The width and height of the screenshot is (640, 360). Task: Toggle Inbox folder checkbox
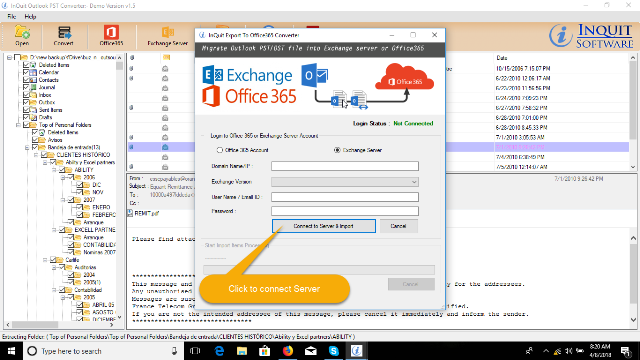26,95
